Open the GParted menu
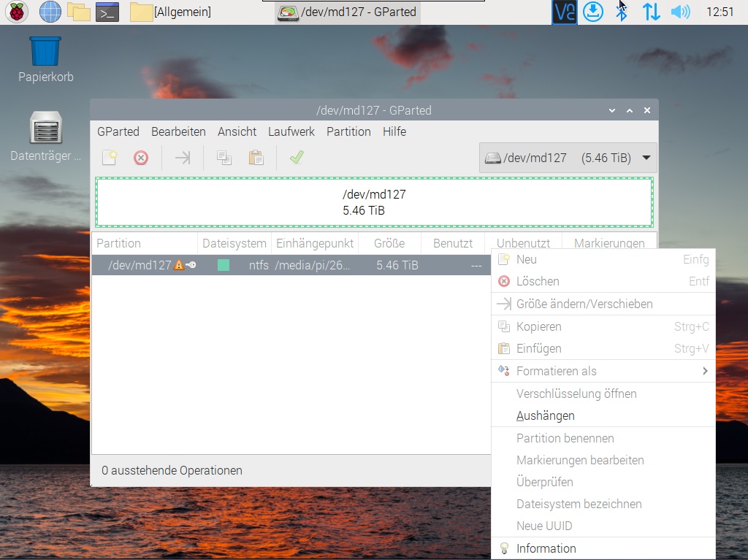The width and height of the screenshot is (748, 560). click(x=118, y=131)
